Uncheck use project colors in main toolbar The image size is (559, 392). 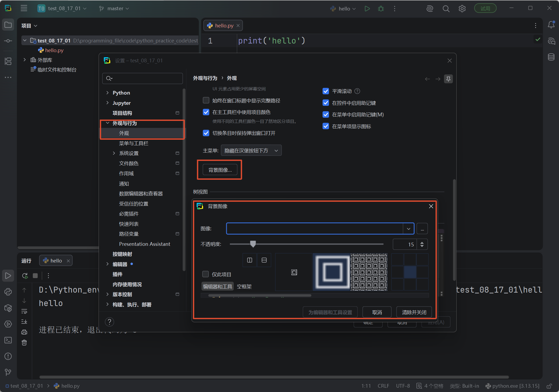(x=206, y=112)
